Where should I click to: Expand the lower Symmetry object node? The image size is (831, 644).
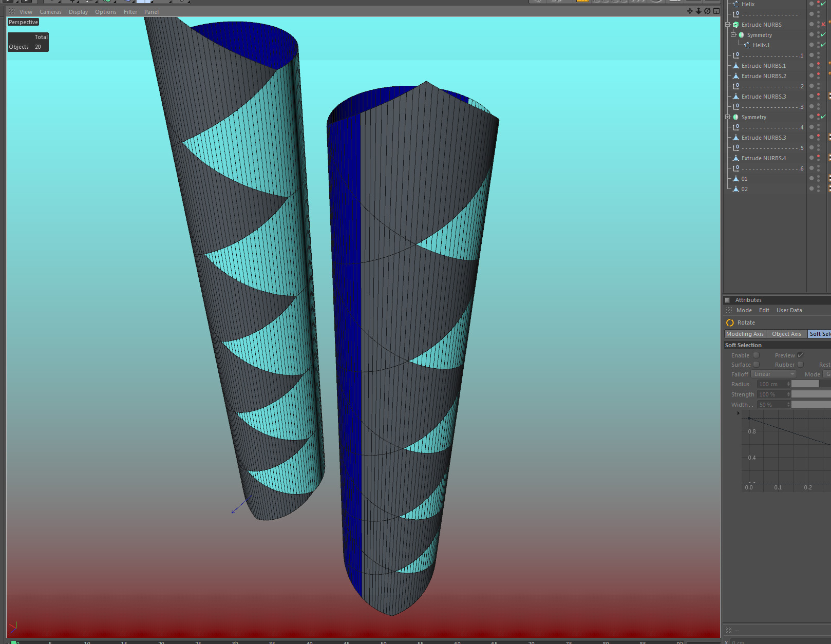coord(728,117)
